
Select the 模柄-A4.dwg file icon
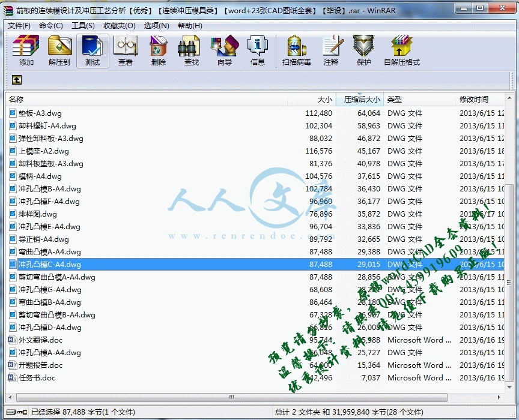tap(13, 176)
